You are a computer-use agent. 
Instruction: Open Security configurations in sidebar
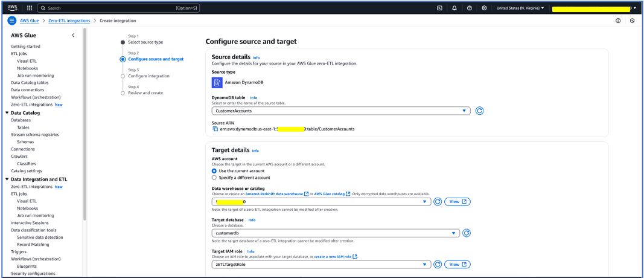point(33,274)
